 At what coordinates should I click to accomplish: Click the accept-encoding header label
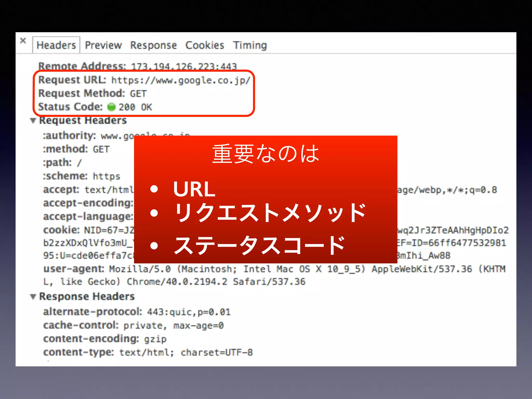coord(88,203)
